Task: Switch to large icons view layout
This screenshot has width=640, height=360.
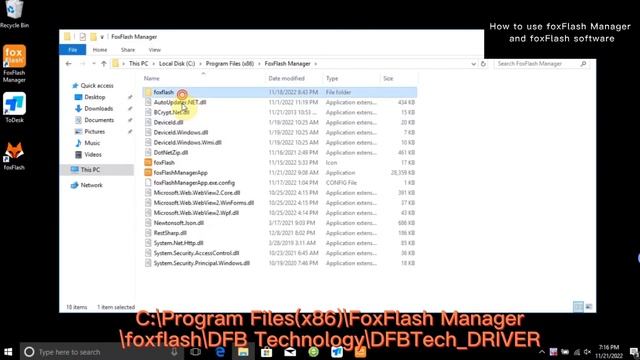Action: tap(589, 307)
